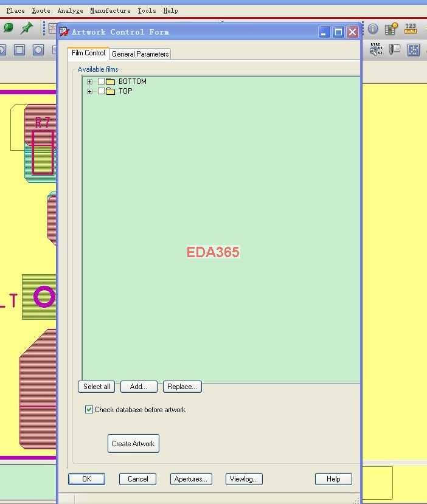Open the constraint grid with info badge
The height and width of the screenshot is (504, 427).
391,29
